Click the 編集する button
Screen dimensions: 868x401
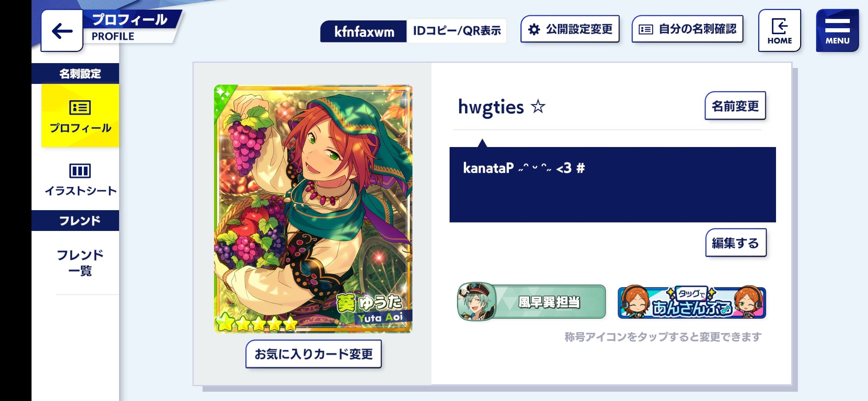[x=736, y=243]
